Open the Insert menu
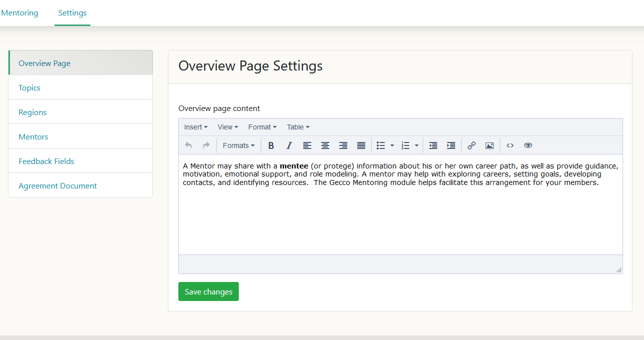 195,127
